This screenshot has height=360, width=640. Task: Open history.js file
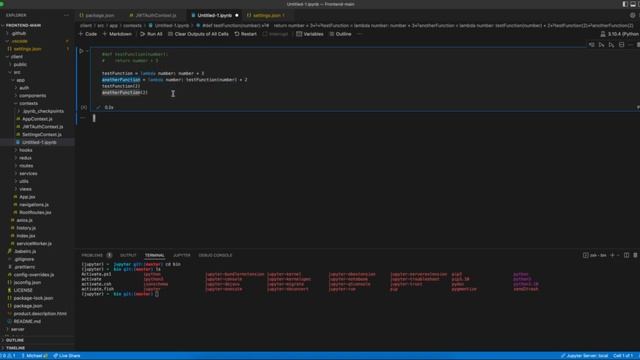26,228
